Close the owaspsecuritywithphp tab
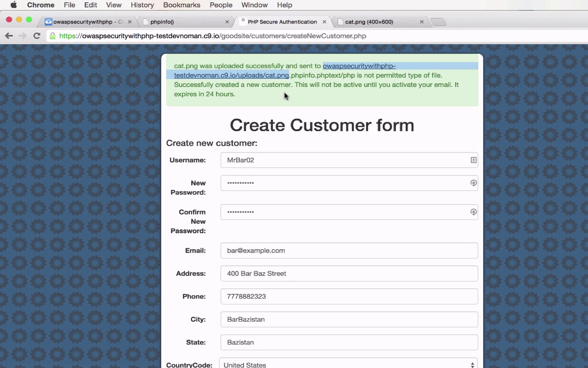Image resolution: width=588 pixels, height=368 pixels. [x=130, y=22]
